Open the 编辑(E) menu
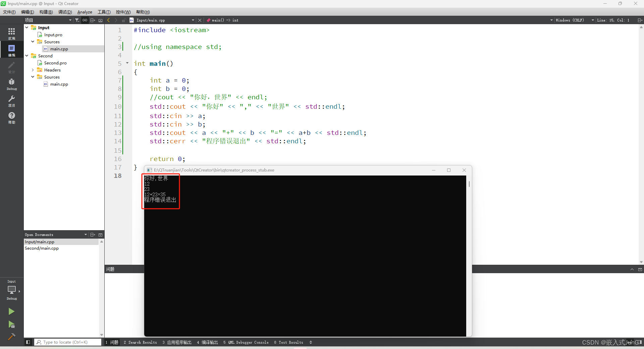 28,12
